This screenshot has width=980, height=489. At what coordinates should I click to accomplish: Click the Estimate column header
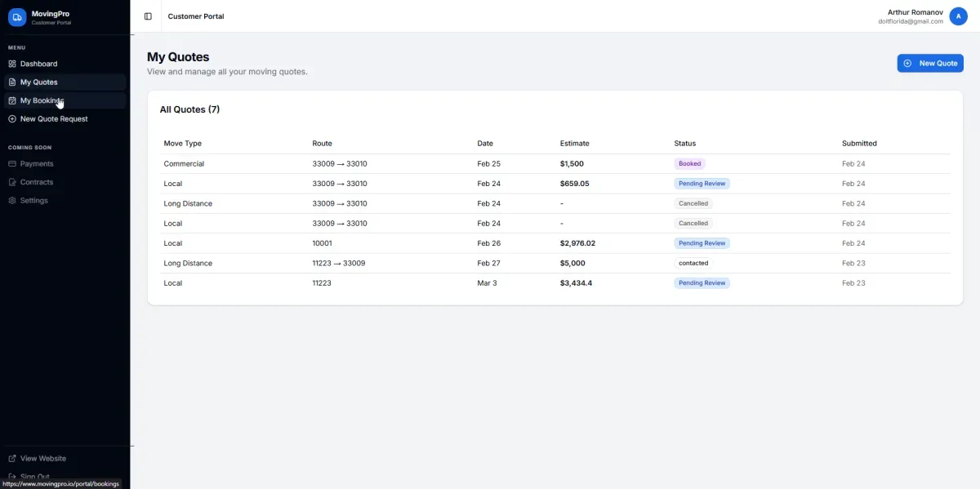[574, 144]
